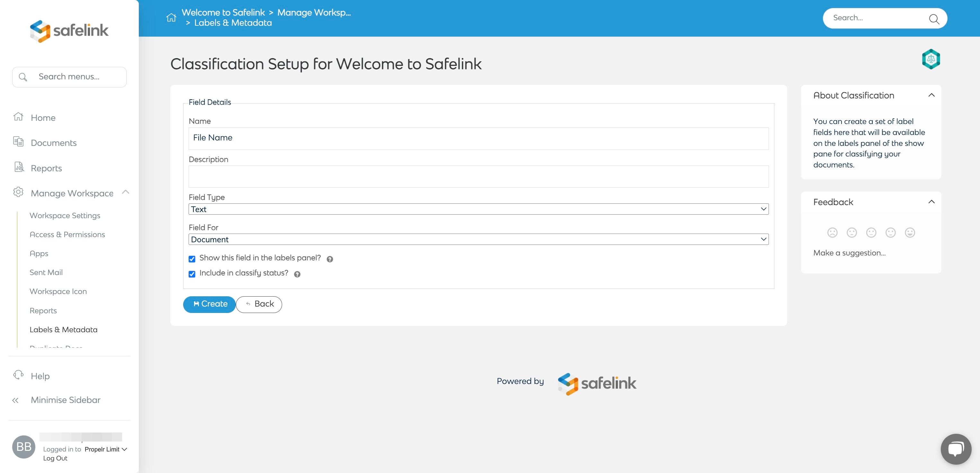Collapse the About Classification panel
Viewport: 980px width, 473px height.
(x=931, y=95)
